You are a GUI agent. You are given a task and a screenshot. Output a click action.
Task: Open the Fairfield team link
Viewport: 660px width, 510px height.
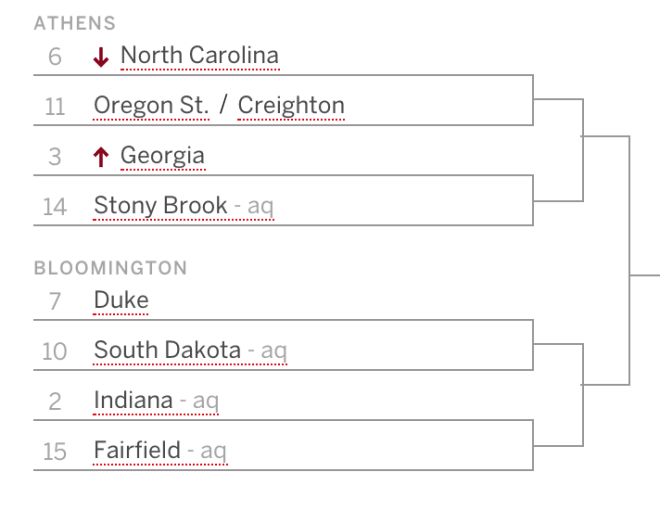(x=160, y=450)
